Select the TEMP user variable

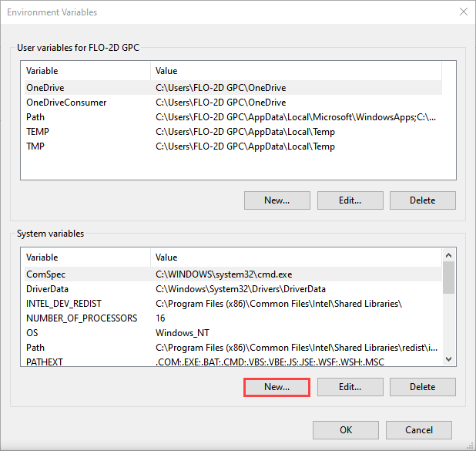(38, 132)
